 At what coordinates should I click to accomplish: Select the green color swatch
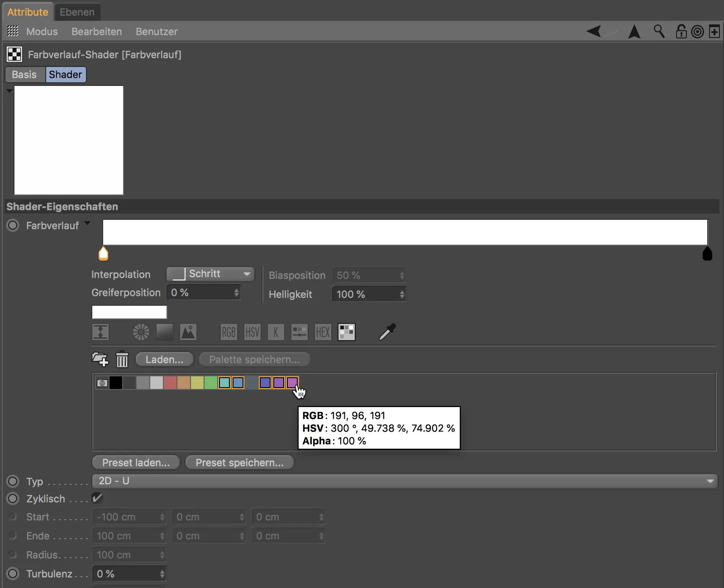pos(211,383)
